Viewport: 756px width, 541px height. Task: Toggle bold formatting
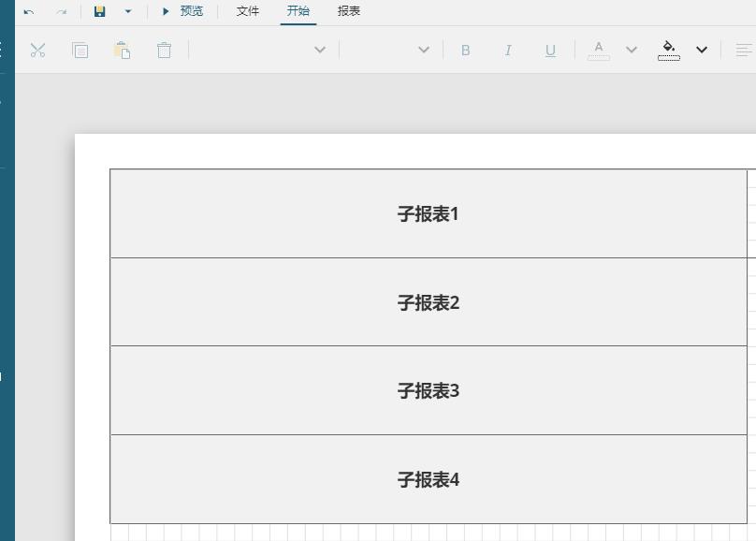point(465,51)
